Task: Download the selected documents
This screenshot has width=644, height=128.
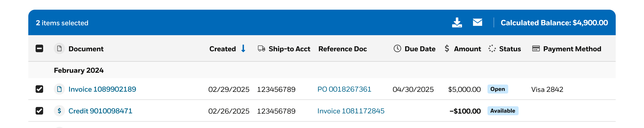Action: (457, 22)
